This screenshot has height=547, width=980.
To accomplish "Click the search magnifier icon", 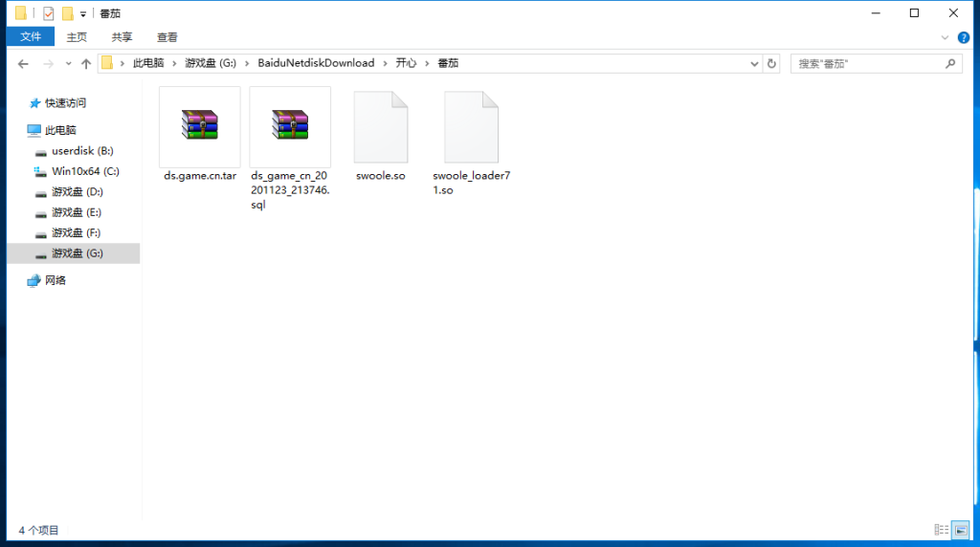I will click(x=950, y=64).
